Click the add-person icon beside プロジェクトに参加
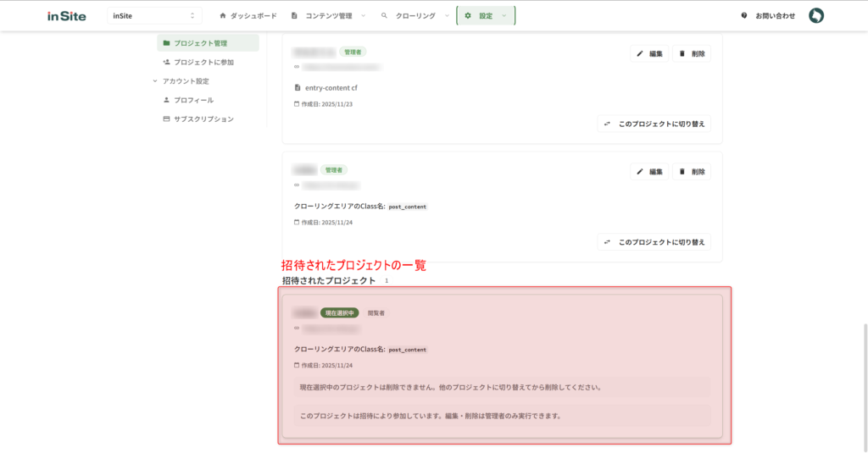 [166, 62]
